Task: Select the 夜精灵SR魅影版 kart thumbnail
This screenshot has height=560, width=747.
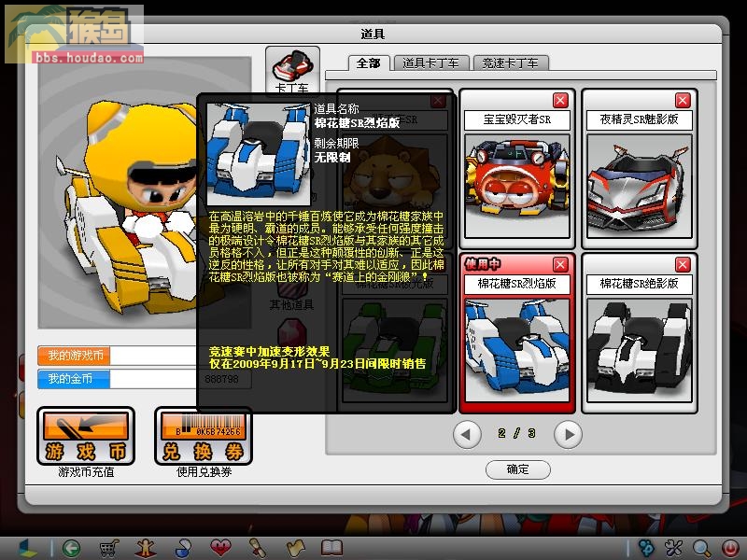Action: [x=640, y=186]
